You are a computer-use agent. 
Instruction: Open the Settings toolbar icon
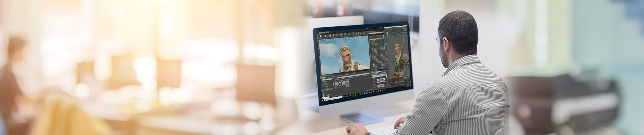pyautogui.click(x=337, y=35)
